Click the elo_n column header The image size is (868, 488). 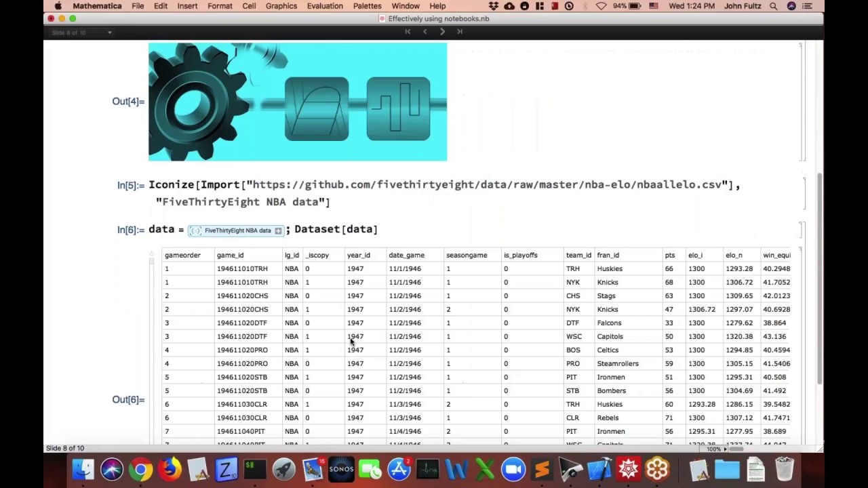pyautogui.click(x=734, y=256)
